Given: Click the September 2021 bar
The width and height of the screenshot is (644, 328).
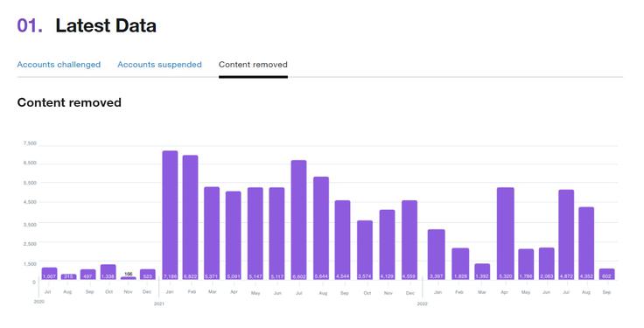Looking at the screenshot, I should point(342,241).
